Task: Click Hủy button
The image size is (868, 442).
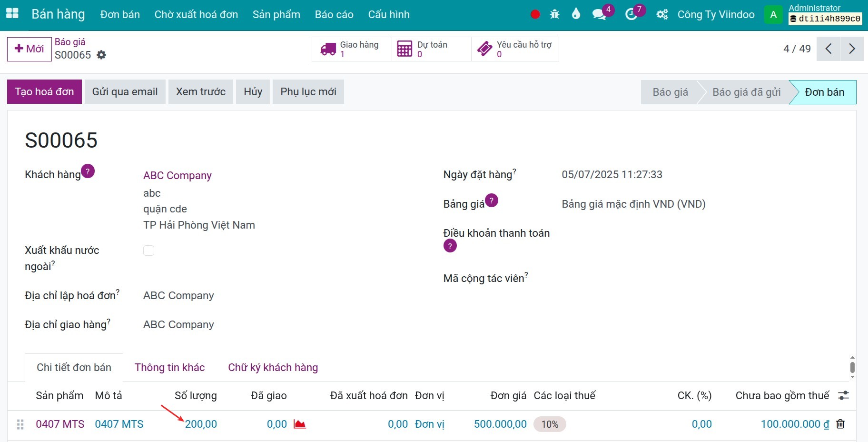Action: coord(253,92)
